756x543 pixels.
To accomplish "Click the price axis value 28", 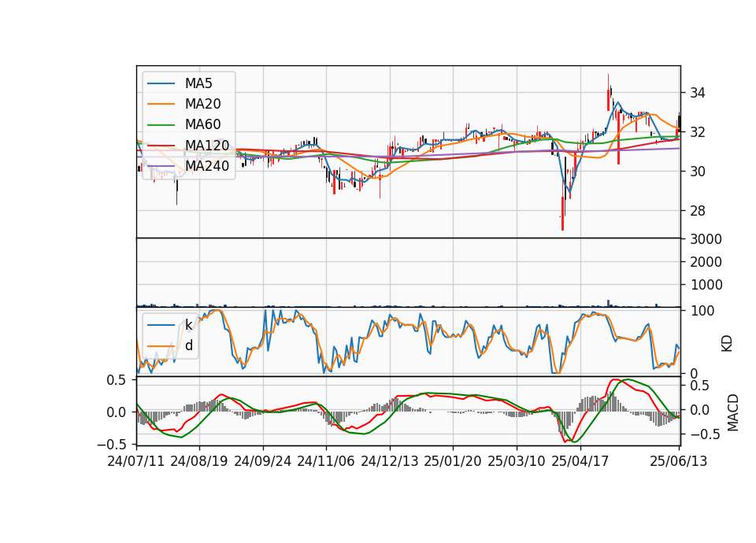I will [x=698, y=211].
